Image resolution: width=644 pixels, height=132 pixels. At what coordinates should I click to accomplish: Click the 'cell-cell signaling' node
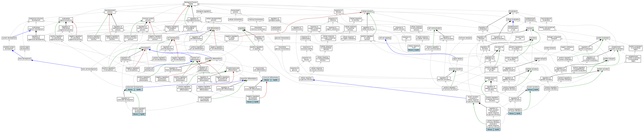click(x=385, y=38)
